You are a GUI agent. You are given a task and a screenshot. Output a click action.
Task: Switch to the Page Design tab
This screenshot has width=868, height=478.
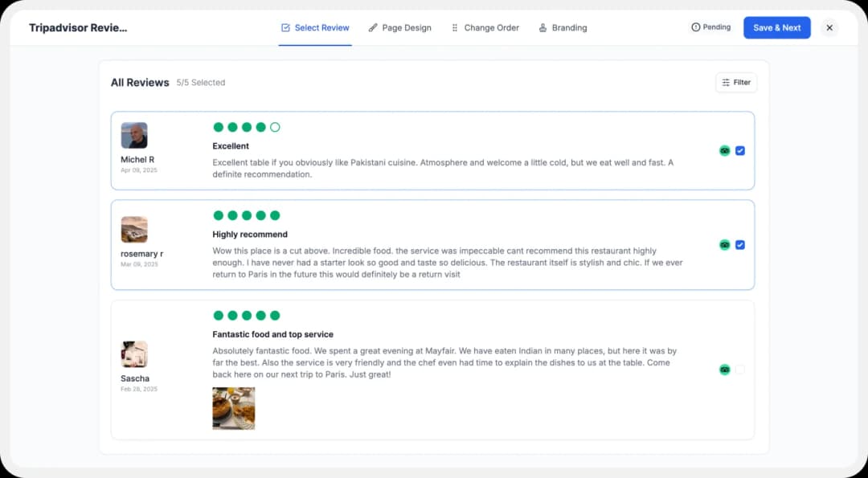coord(400,27)
